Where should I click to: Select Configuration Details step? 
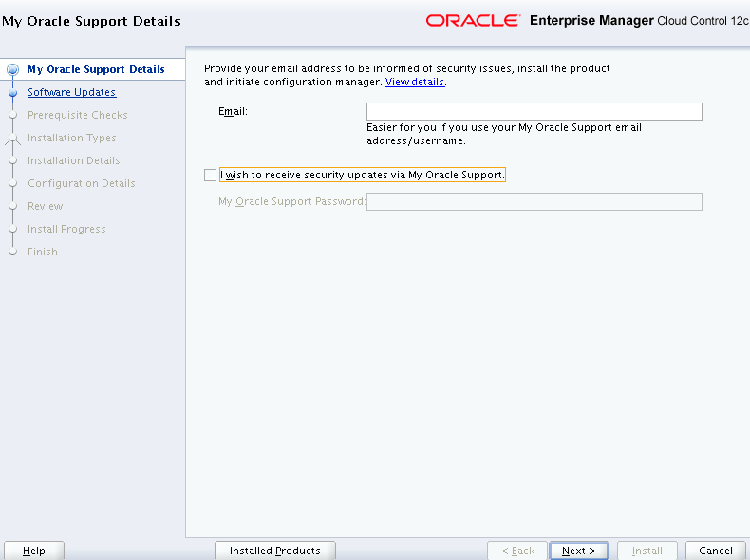[x=81, y=183]
